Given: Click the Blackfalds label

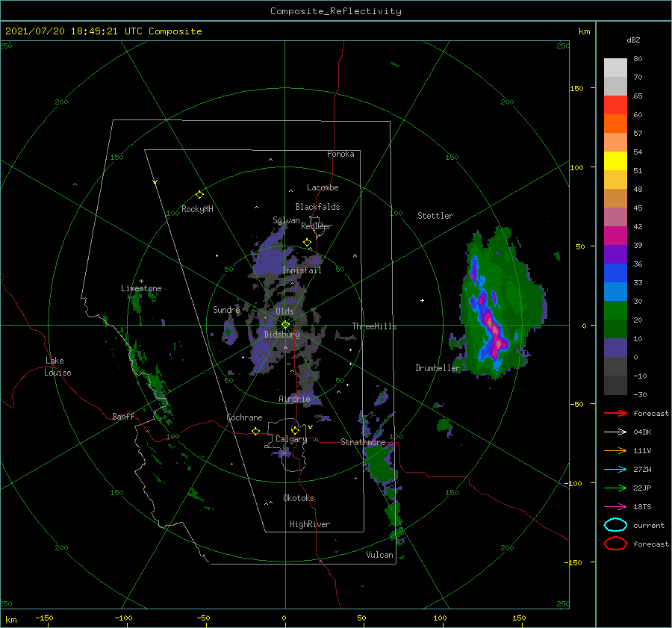Looking at the screenshot, I should 317,207.
